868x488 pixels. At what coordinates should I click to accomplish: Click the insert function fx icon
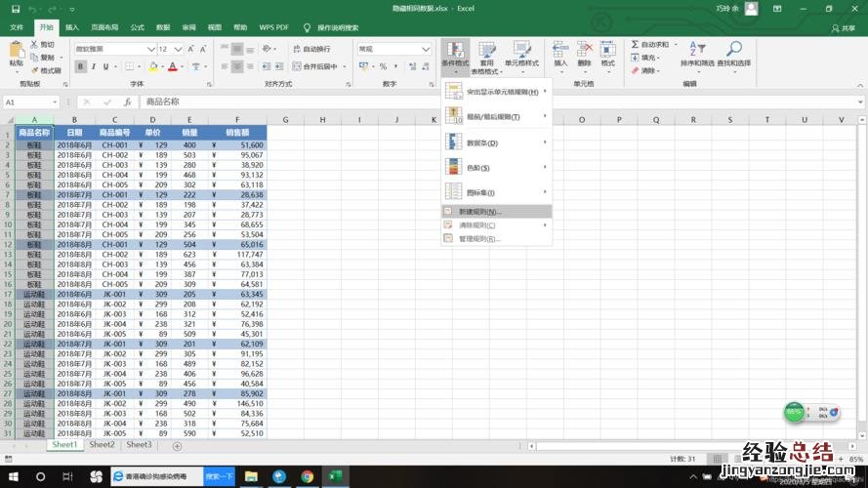(x=127, y=102)
